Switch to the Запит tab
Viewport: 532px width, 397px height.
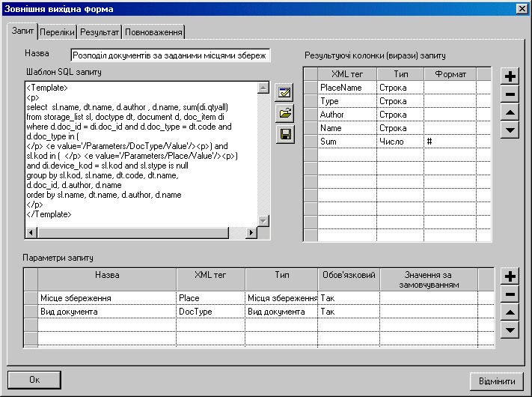click(x=22, y=31)
